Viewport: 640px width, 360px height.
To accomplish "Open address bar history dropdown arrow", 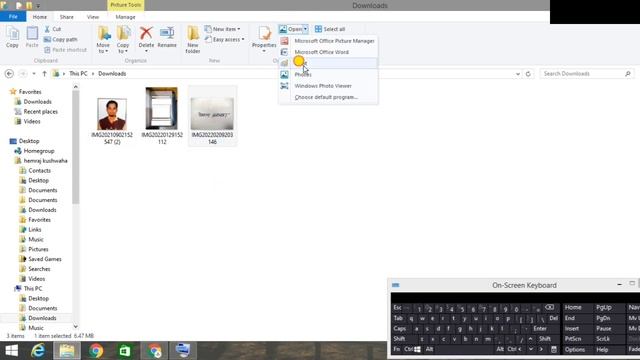I will coord(518,74).
